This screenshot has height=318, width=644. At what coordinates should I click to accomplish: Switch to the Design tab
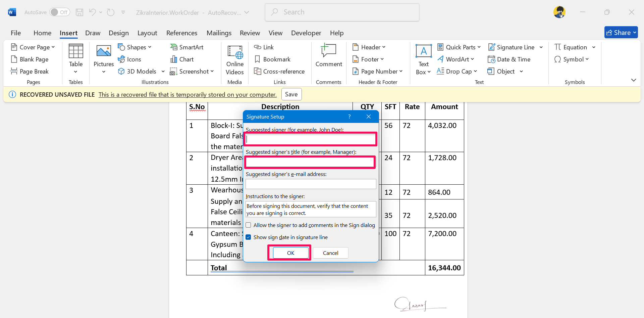pos(119,33)
